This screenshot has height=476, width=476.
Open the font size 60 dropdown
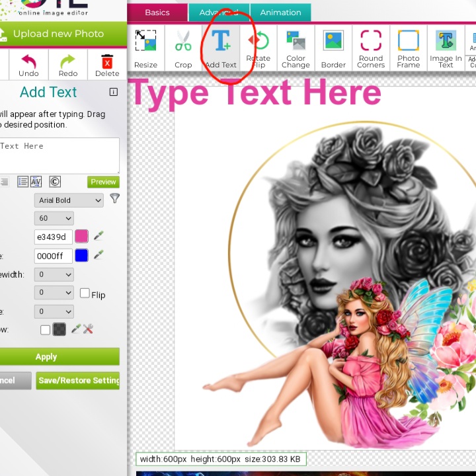[x=54, y=218]
